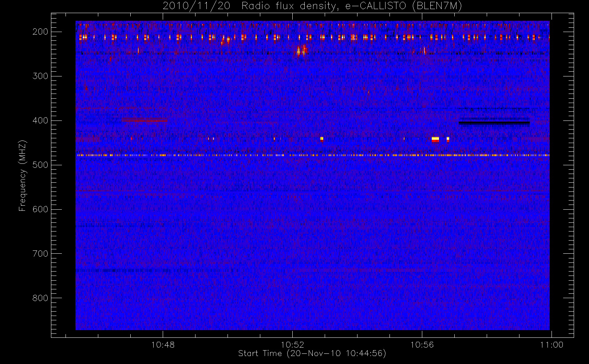Click the large bright burst near 10:56 at 440 MHz
The width and height of the screenshot is (589, 364).
coord(435,139)
